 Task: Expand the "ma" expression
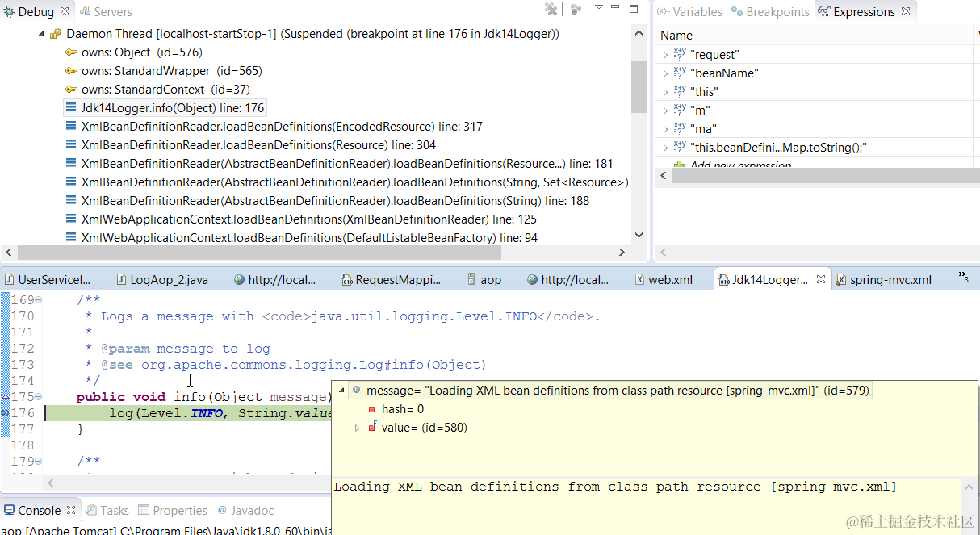pos(665,129)
